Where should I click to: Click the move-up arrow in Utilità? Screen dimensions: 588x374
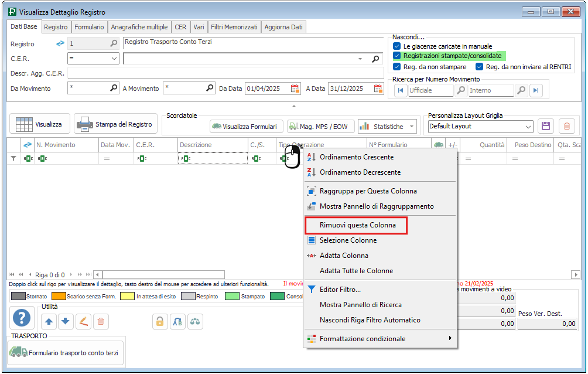point(49,321)
